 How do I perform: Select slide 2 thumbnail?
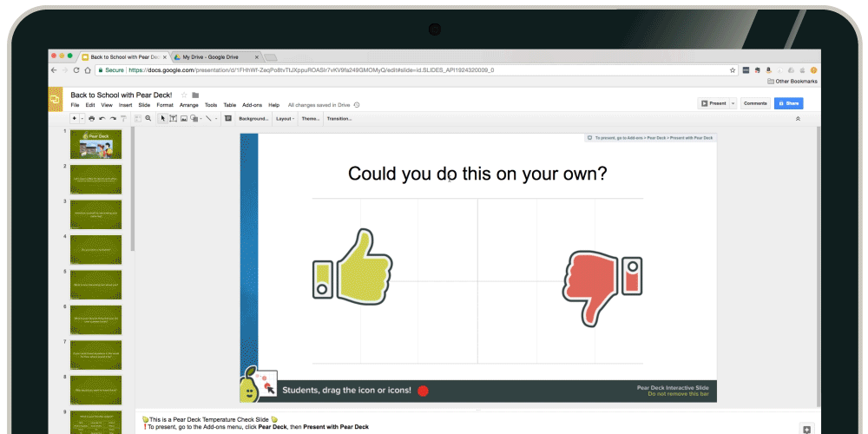[x=95, y=179]
